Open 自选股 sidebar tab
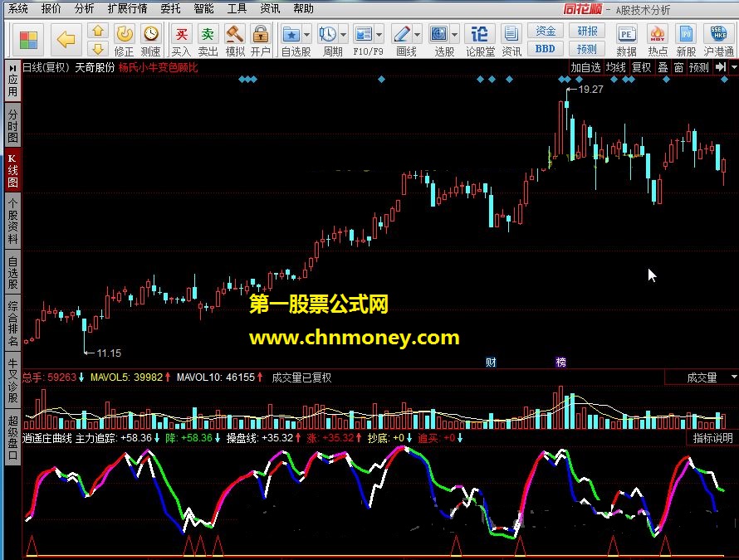Image resolution: width=739 pixels, height=560 pixels. click(x=12, y=273)
